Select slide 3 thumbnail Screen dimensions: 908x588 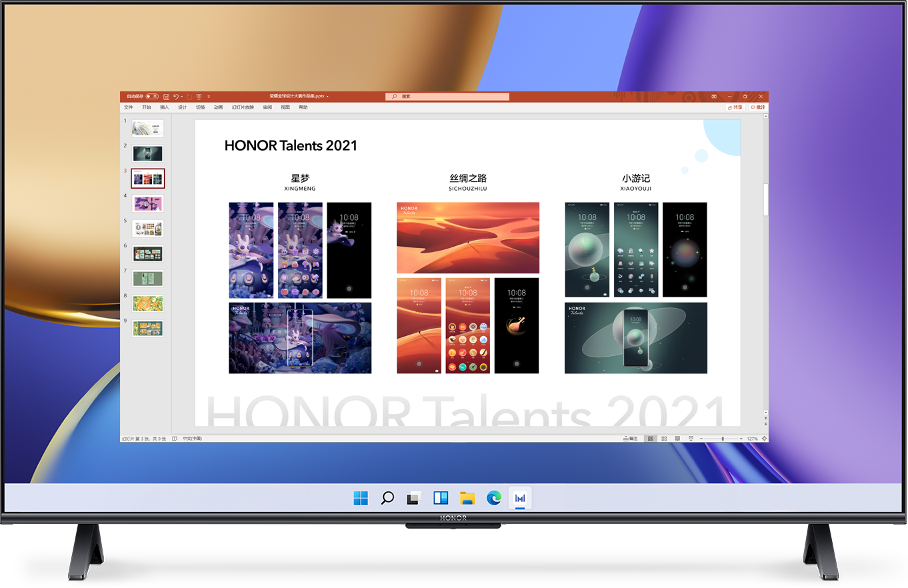[147, 179]
